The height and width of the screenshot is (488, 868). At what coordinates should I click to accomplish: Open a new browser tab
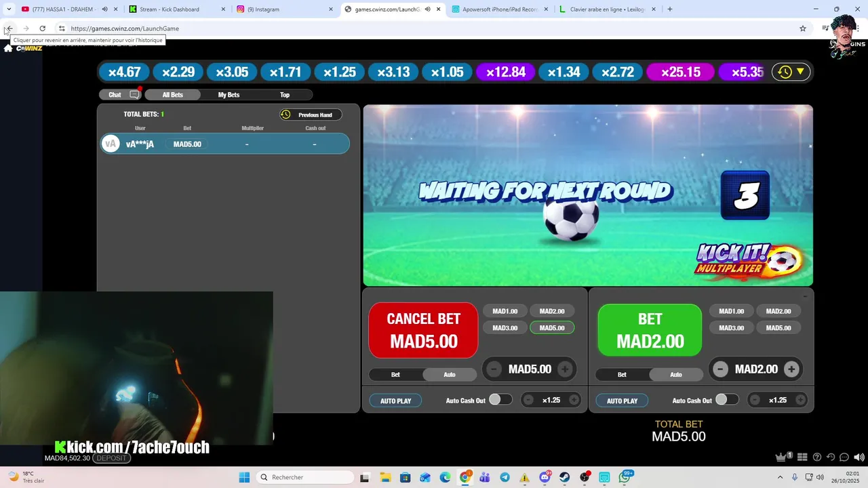pos(670,9)
